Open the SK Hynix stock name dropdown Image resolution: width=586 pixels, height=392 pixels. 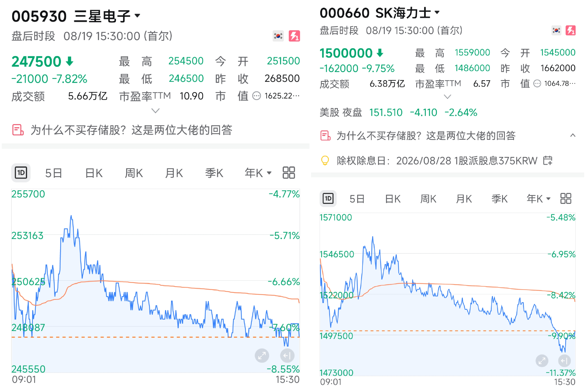(x=437, y=12)
